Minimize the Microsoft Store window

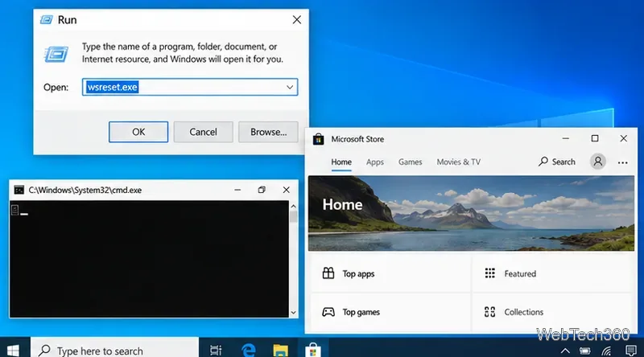566,138
